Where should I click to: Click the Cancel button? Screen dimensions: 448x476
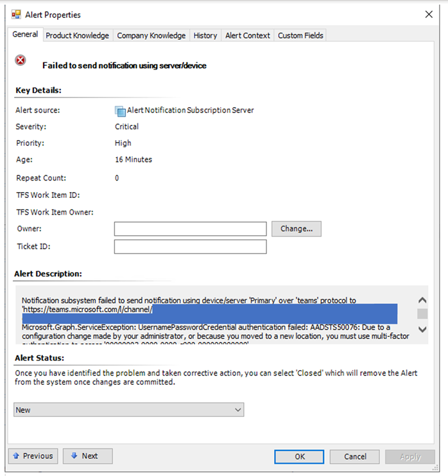coord(354,457)
